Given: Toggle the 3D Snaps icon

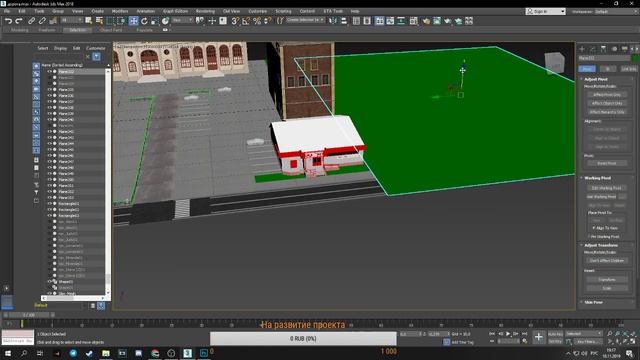Looking at the screenshot, I should (x=235, y=21).
